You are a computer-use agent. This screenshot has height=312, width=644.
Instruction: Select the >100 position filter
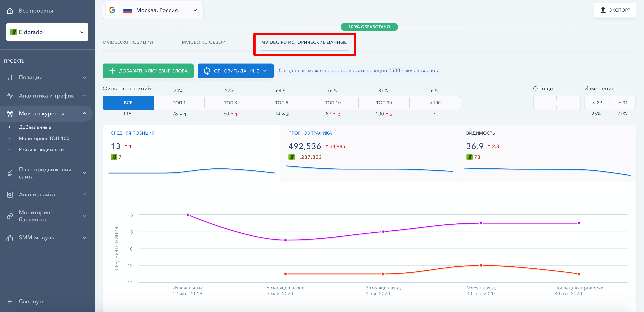[435, 103]
